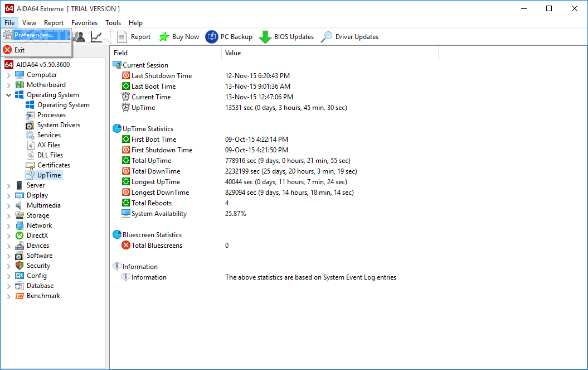Click the user silhouette toolbar icon
This screenshot has width=588, height=370.
point(80,37)
